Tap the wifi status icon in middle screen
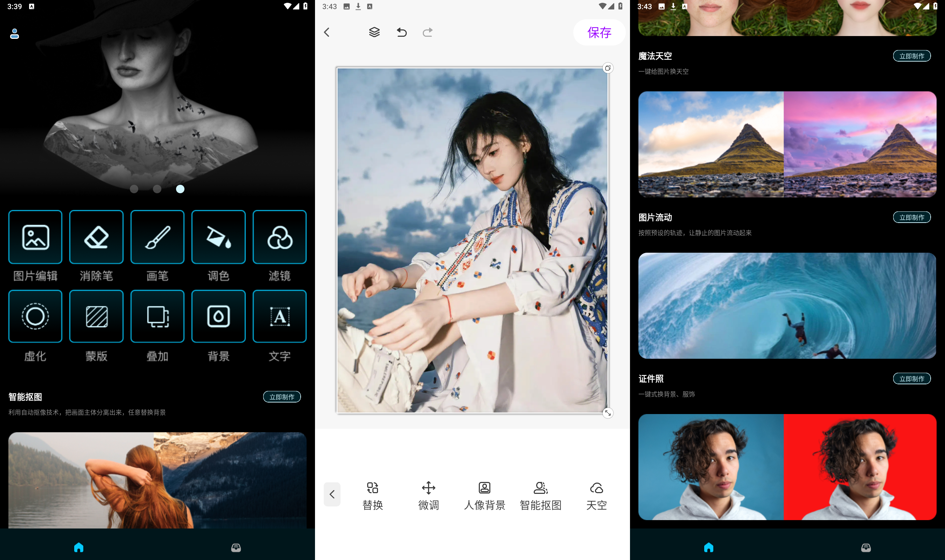945x560 pixels. tap(602, 6)
